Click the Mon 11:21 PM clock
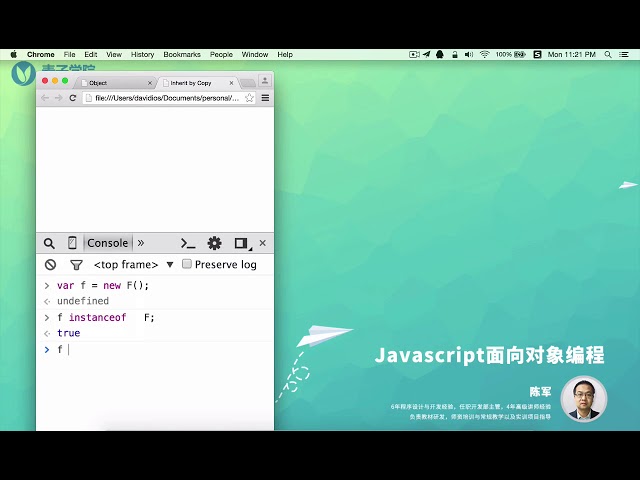 tap(571, 54)
